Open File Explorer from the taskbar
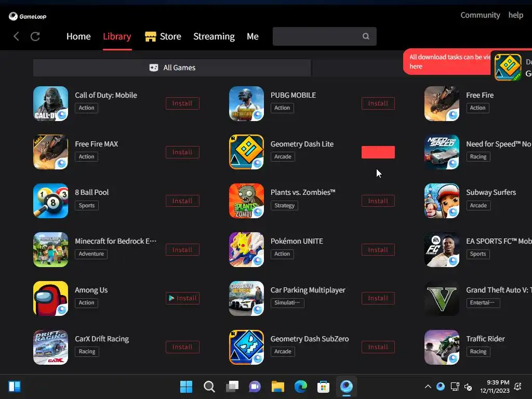Screen dimensions: 532x399 [278, 387]
